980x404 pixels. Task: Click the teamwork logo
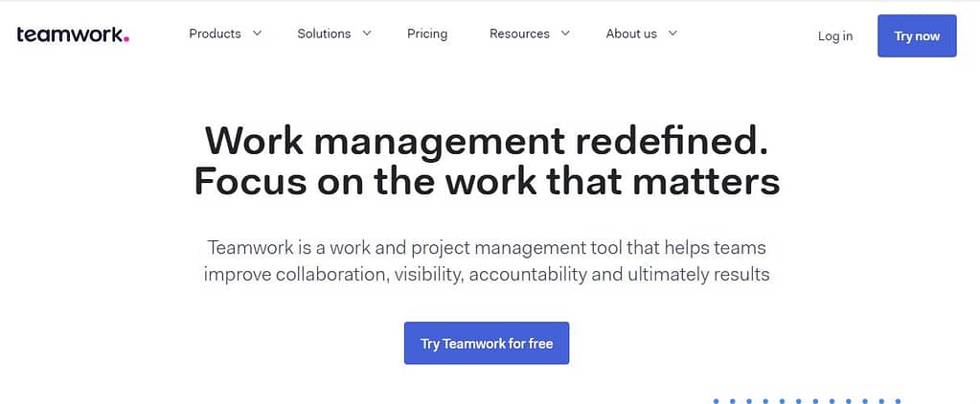click(x=73, y=35)
